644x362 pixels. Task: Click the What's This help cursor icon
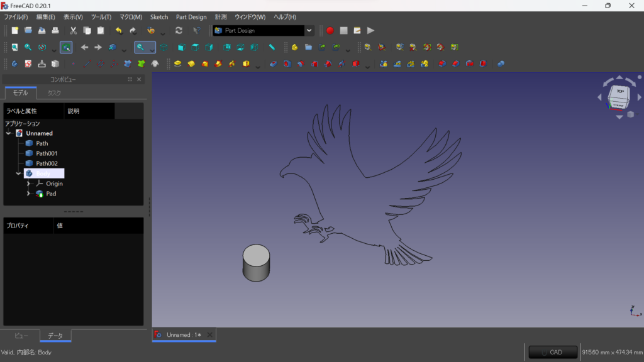197,31
